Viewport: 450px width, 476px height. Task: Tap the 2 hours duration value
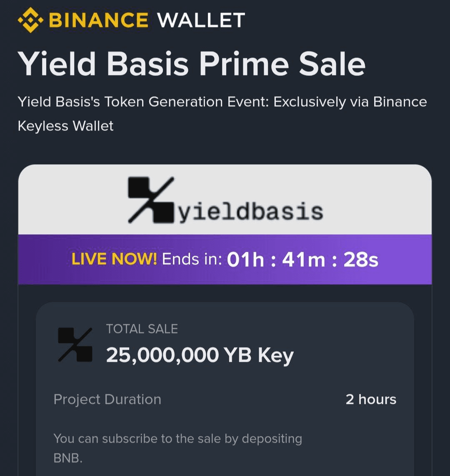(371, 399)
